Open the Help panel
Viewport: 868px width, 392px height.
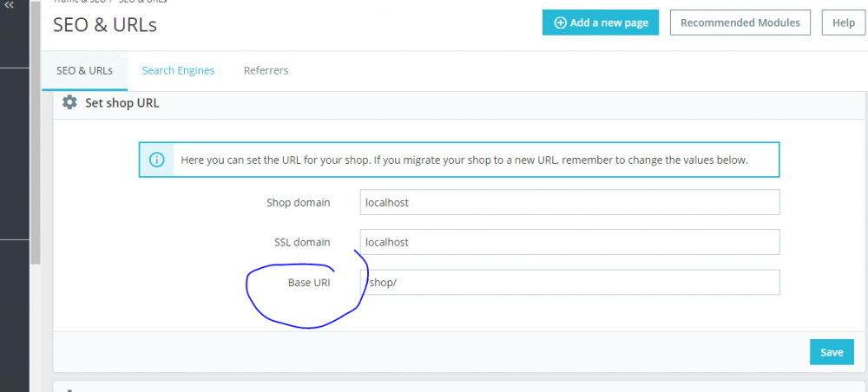pyautogui.click(x=843, y=23)
